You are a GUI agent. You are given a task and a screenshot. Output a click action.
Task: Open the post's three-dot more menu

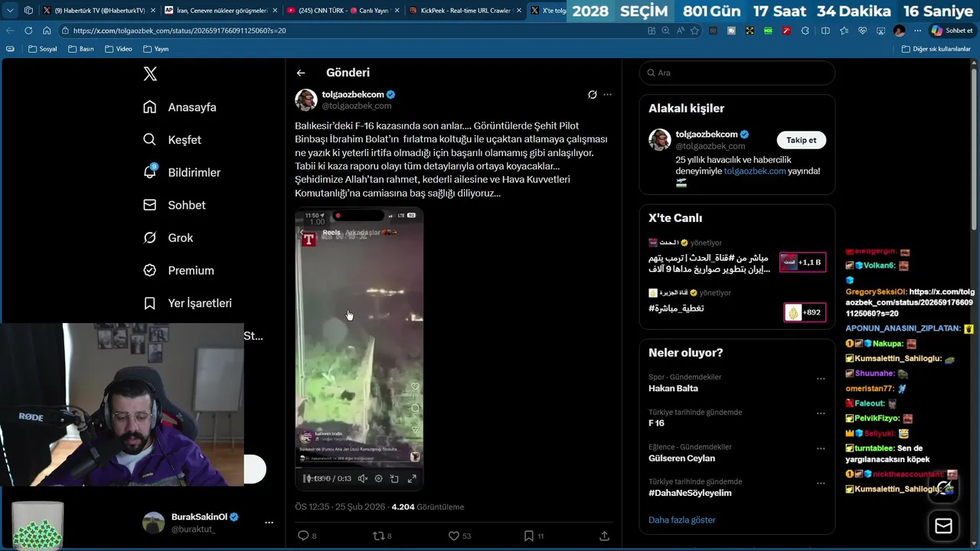coord(607,95)
